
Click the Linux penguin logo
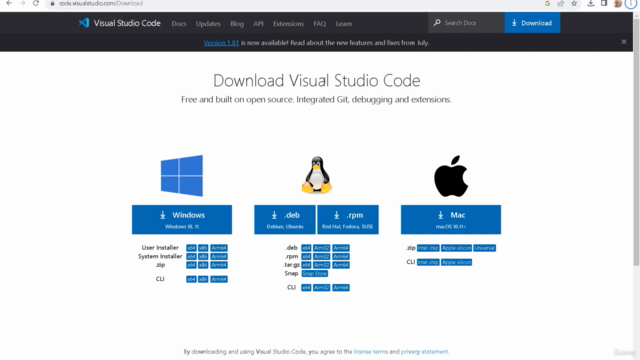pyautogui.click(x=317, y=175)
